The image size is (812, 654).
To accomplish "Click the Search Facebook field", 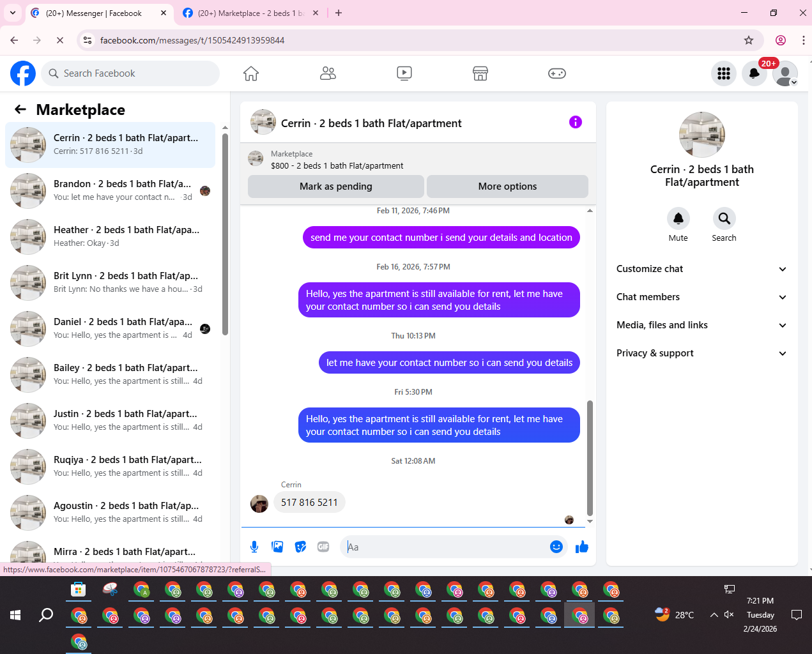I will tap(130, 73).
